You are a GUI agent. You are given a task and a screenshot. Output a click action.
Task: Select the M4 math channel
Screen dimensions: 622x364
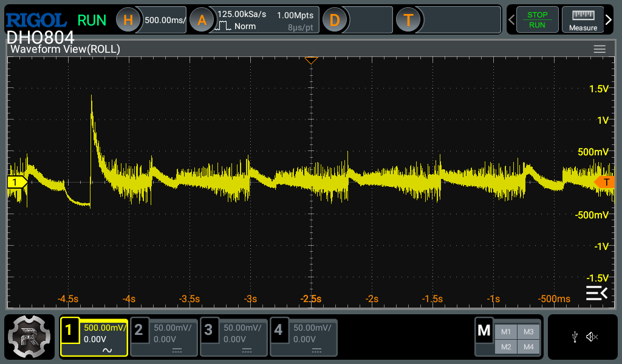(528, 346)
